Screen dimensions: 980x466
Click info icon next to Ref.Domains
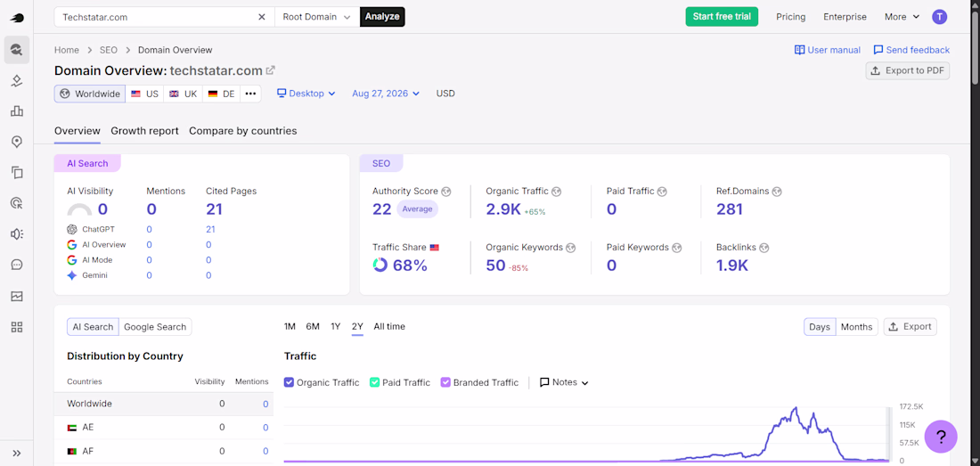[777, 192]
